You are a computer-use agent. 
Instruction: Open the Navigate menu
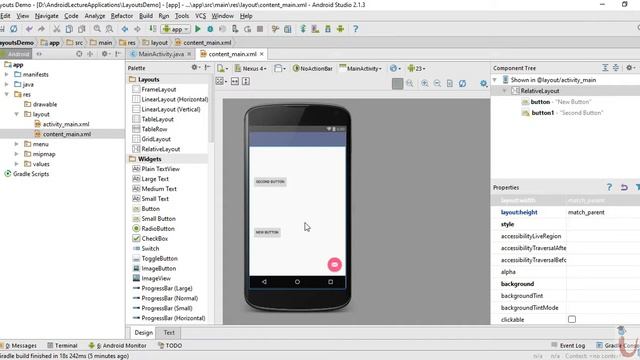[x=47, y=16]
